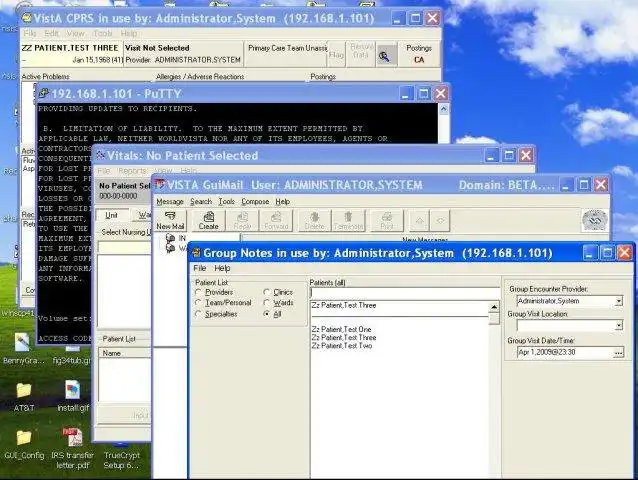This screenshot has height=480, width=638.
Task: Select Zz Patient,Test One in list
Action: click(341, 329)
